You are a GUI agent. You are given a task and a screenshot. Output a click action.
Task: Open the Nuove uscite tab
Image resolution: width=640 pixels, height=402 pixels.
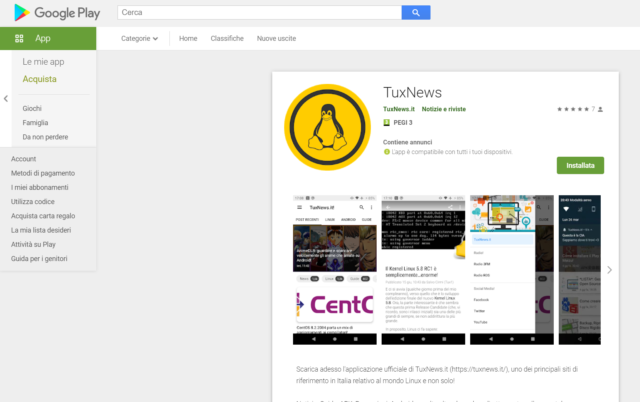(x=276, y=38)
